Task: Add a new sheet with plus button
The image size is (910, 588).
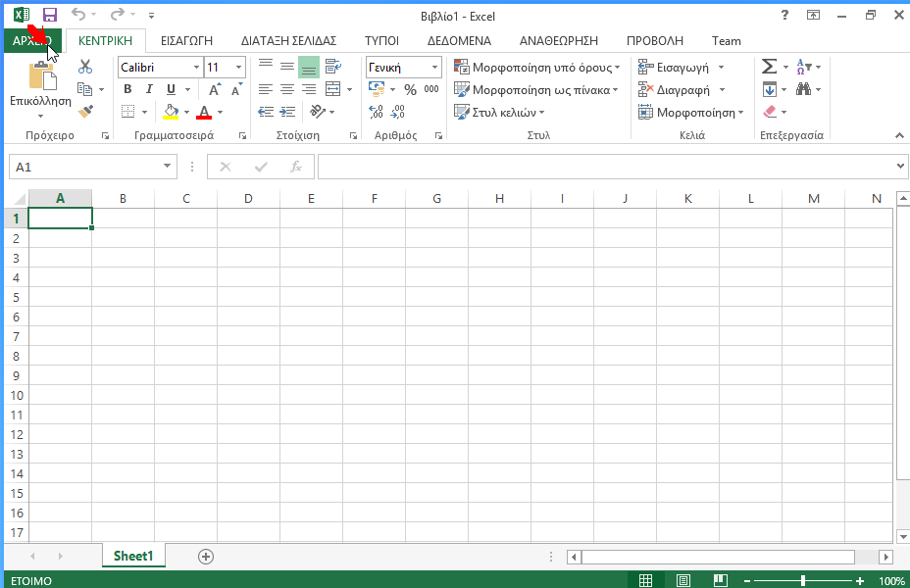Action: 206,557
